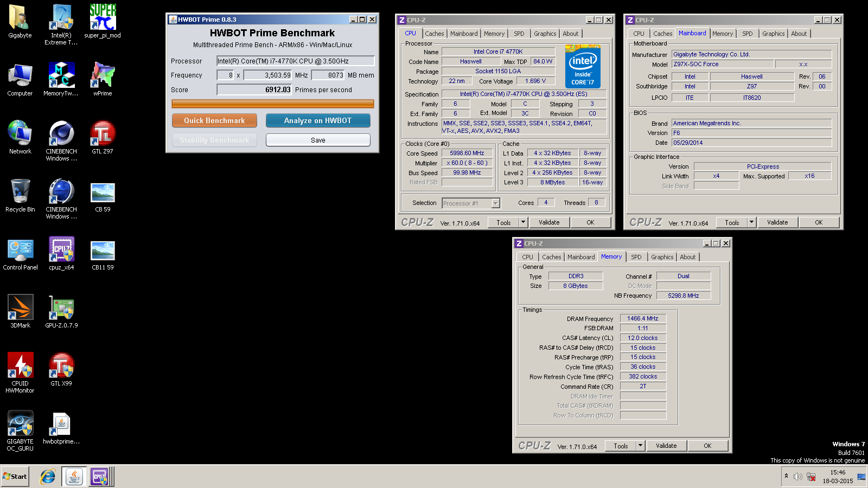
Task: Open the Recycle Bin
Action: (20, 196)
